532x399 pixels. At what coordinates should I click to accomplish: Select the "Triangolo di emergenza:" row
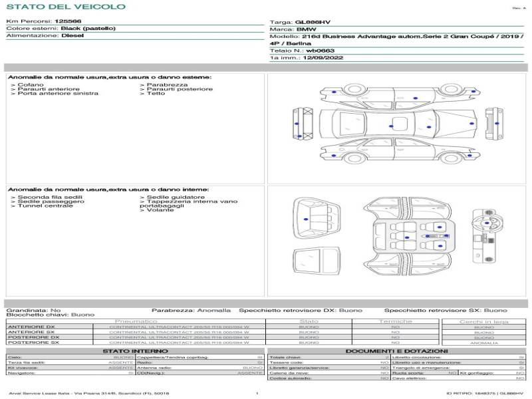click(458, 368)
